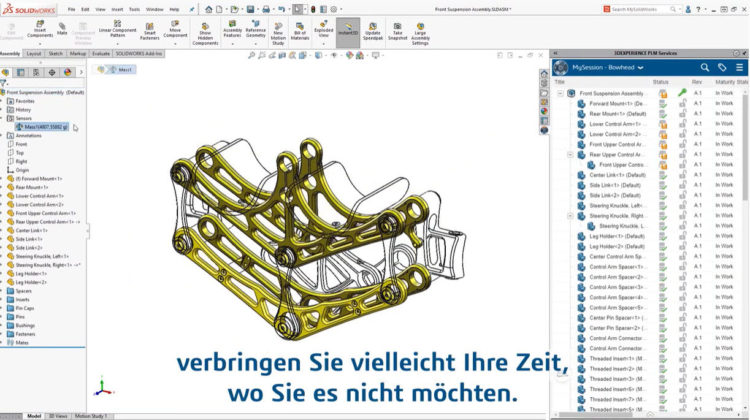Toggle Exploded View for the assembly
750x420 pixels.
pyautogui.click(x=323, y=30)
